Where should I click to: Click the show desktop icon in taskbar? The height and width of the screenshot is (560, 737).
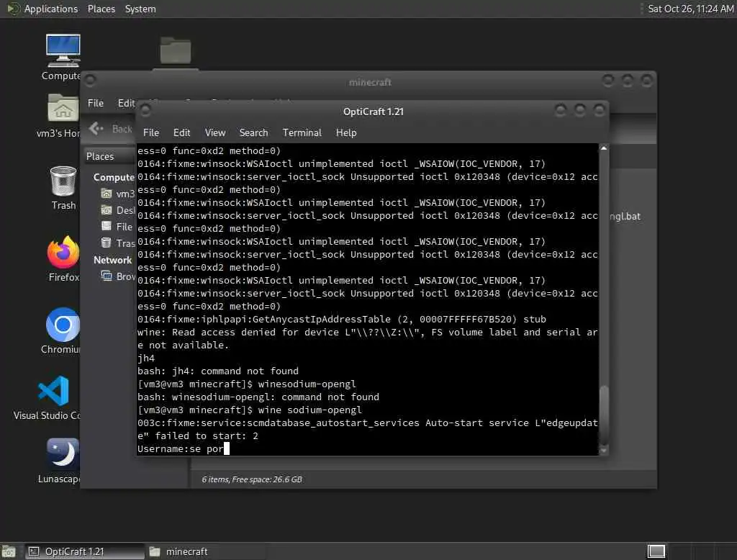click(x=9, y=551)
